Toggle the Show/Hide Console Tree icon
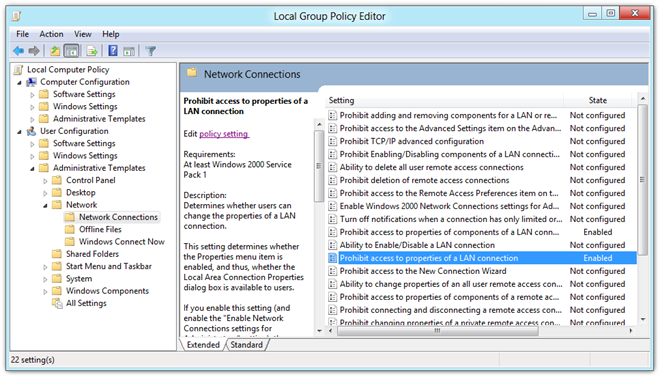The height and width of the screenshot is (377, 660). point(71,51)
